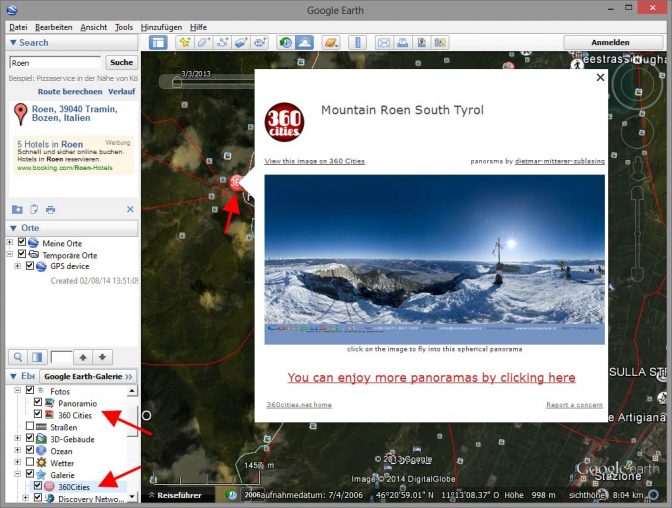Open the Datei menu
Screen dimensions: 672x508
coord(18,27)
